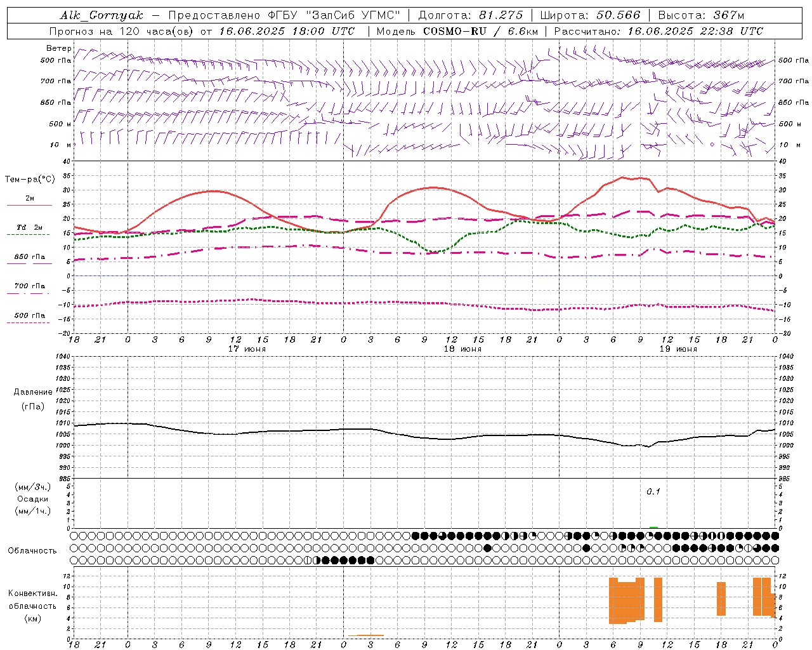The height and width of the screenshot is (650, 812).
Task: Click the (мм/3ч.) precipitation unit label
Action: (x=33, y=487)
